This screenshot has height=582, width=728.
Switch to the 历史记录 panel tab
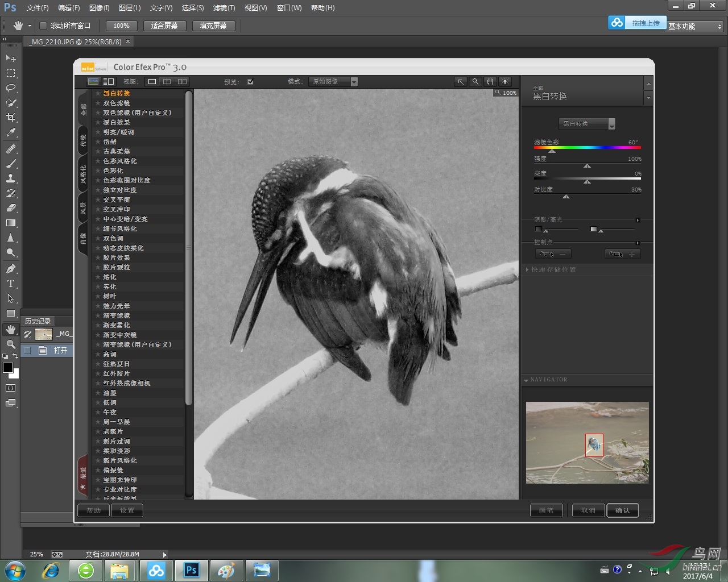(38, 321)
